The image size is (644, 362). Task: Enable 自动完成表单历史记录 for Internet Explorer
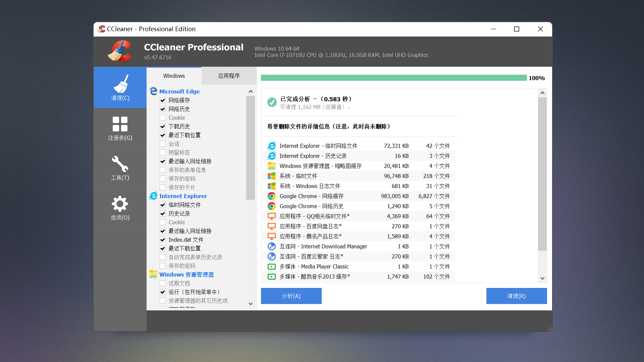[163, 257]
